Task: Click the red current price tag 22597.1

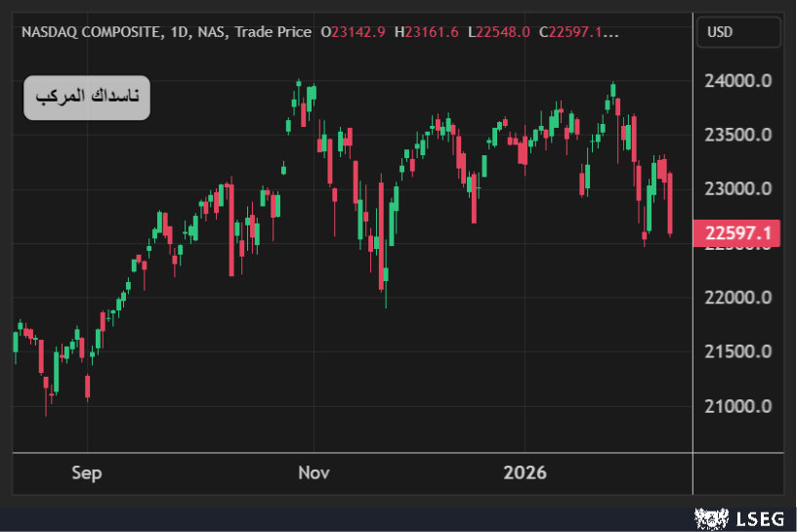Action: click(738, 233)
